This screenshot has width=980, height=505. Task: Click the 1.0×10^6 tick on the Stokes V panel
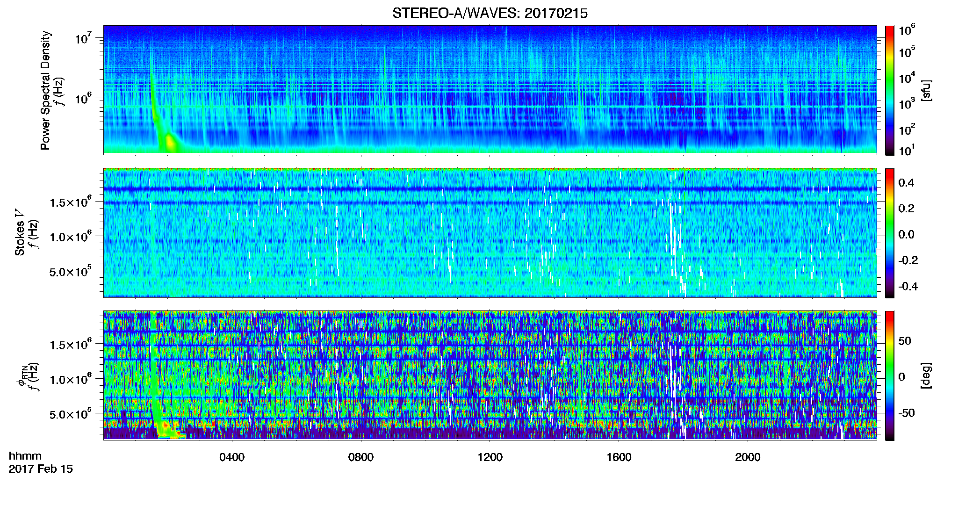click(71, 236)
